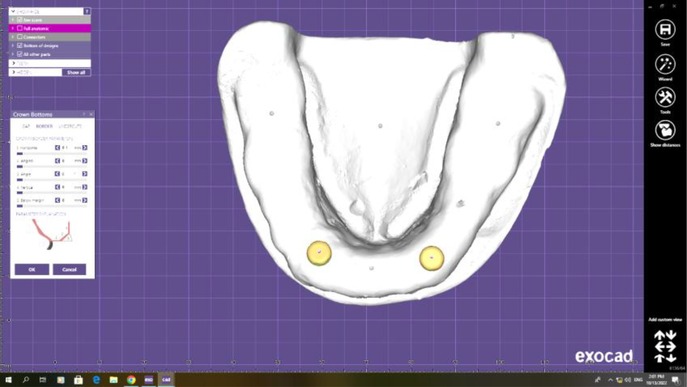Viewport: 687px width, 387px height.
Task: Toggle the Full anatomic checkbox
Action: 20,28
